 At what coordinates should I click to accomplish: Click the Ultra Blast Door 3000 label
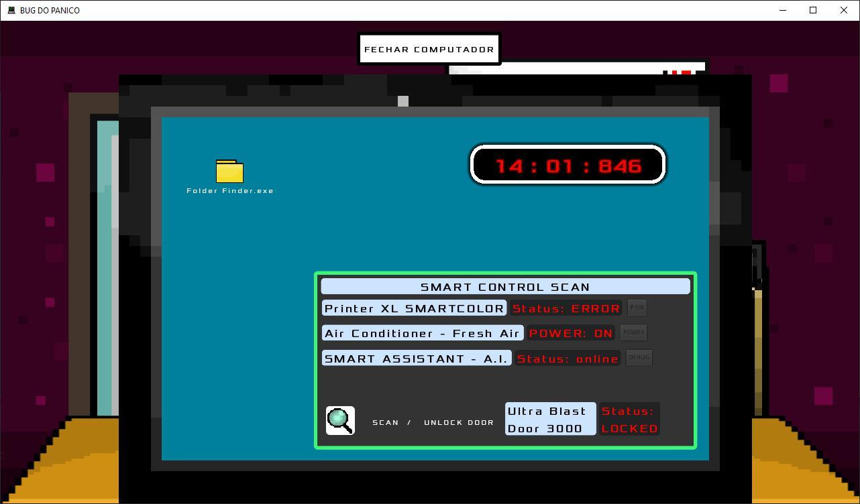[x=550, y=420]
